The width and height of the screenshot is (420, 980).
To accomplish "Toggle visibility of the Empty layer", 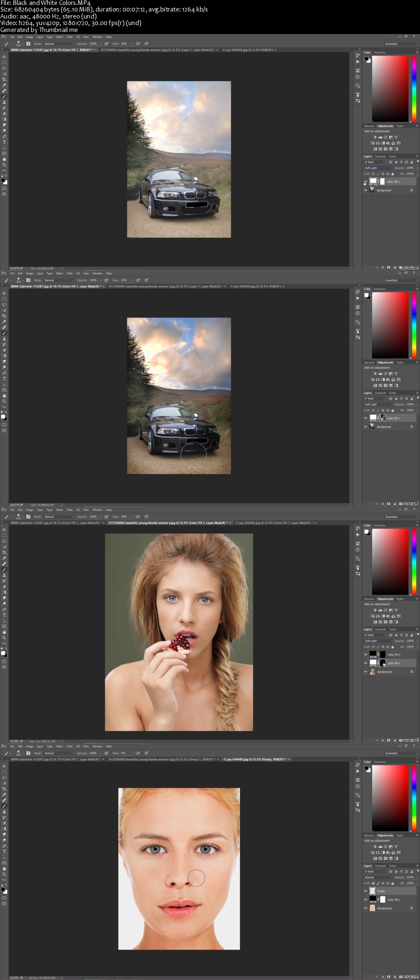I will click(x=365, y=891).
